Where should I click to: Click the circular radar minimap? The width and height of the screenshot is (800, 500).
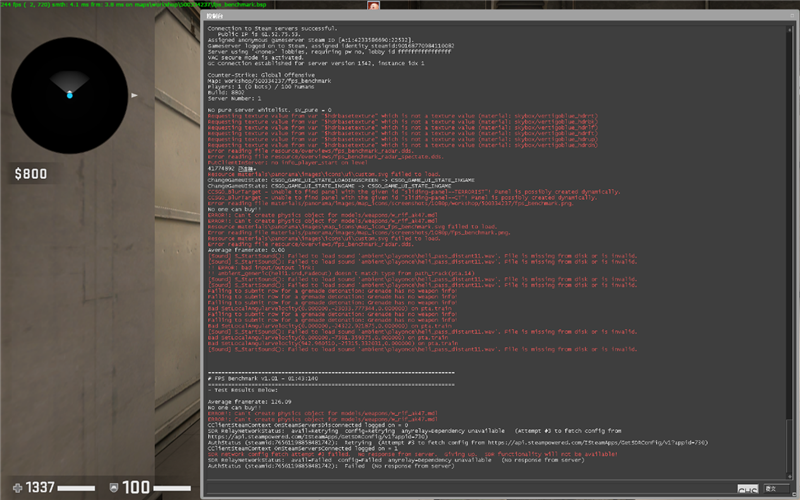coord(69,95)
